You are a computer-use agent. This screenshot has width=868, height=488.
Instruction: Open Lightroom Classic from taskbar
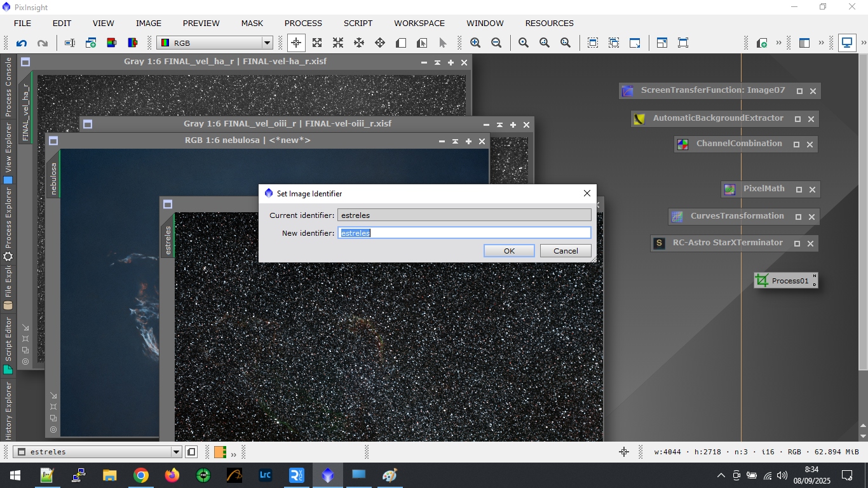pyautogui.click(x=266, y=475)
